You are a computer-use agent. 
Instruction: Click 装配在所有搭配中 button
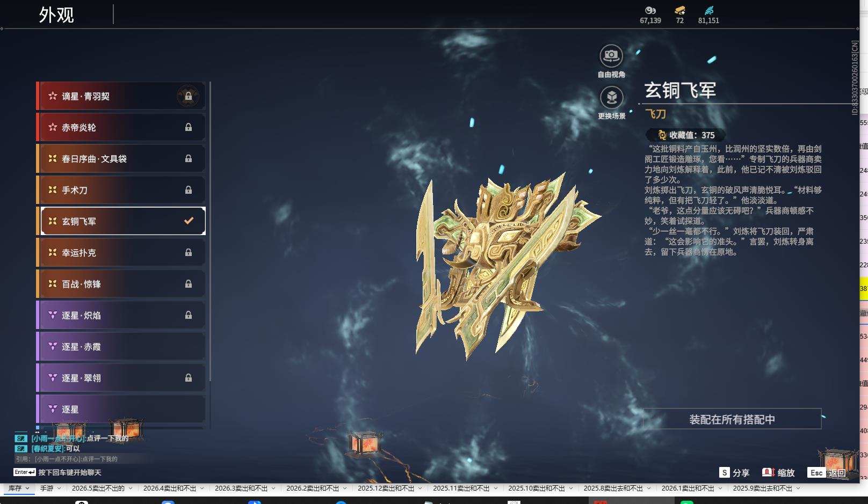click(732, 419)
